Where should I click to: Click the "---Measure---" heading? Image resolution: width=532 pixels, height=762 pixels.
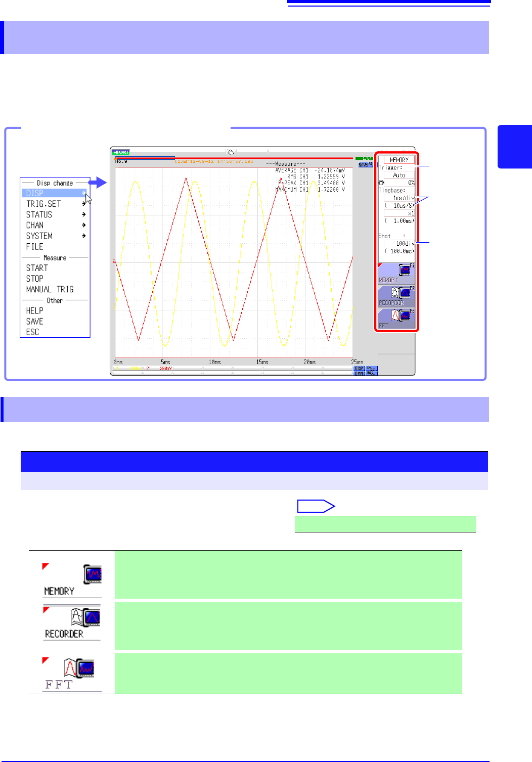pos(286,164)
